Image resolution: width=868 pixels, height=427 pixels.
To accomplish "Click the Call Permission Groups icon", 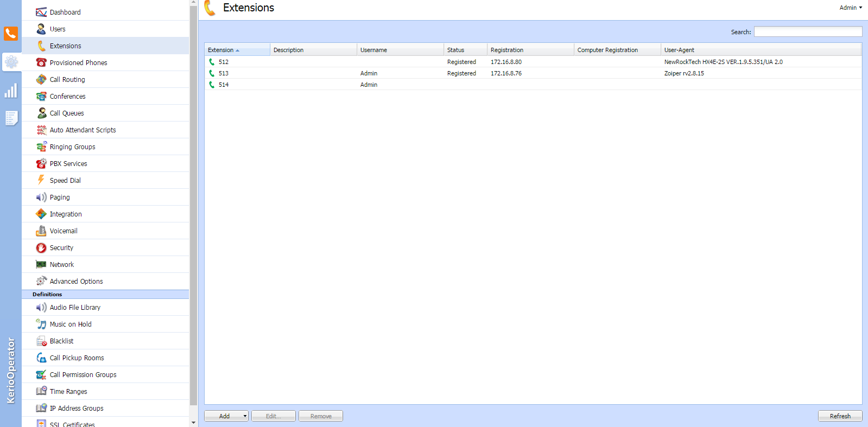I will click(41, 374).
